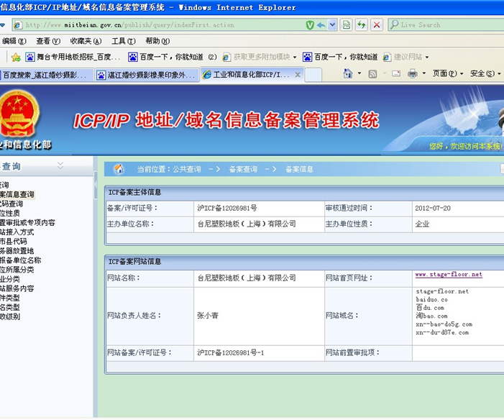Click the Home house icon in command bar
Image resolution: width=504 pixels, height=420 pixels.
click(348, 73)
